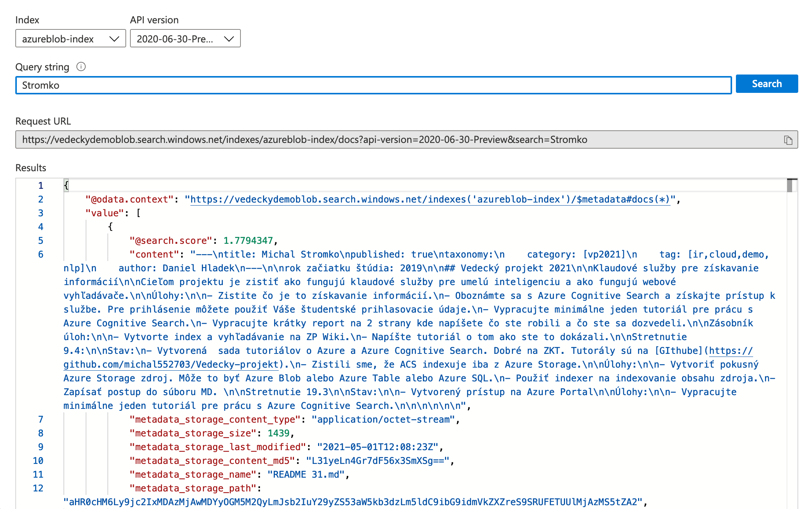Open the github.com Vedecky-projekt link
Image resolution: width=812 pixels, height=509 pixels.
(171, 365)
